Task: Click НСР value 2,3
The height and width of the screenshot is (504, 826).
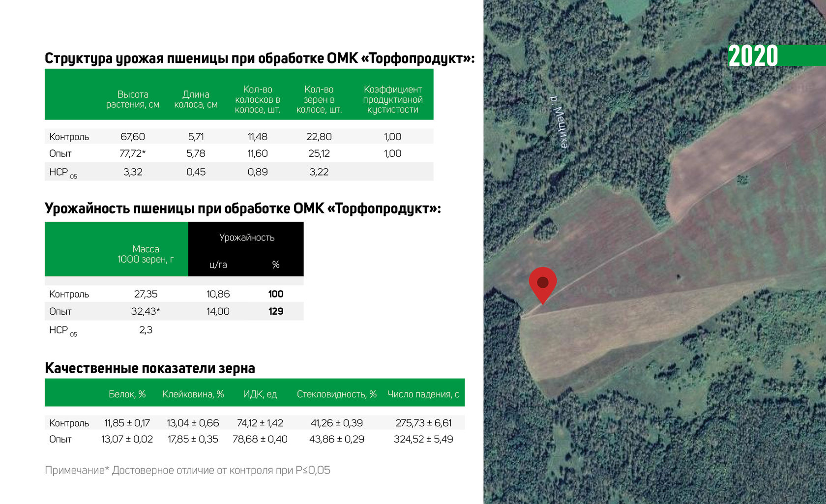Action: pos(146,330)
